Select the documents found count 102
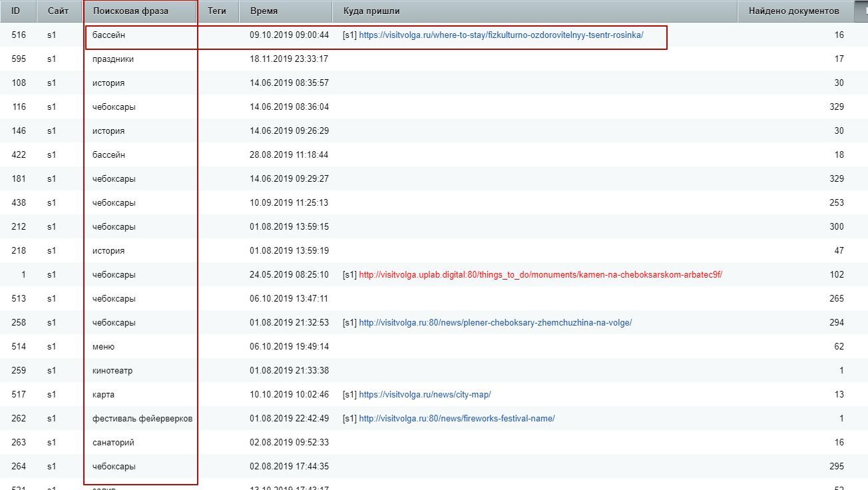 coord(837,275)
